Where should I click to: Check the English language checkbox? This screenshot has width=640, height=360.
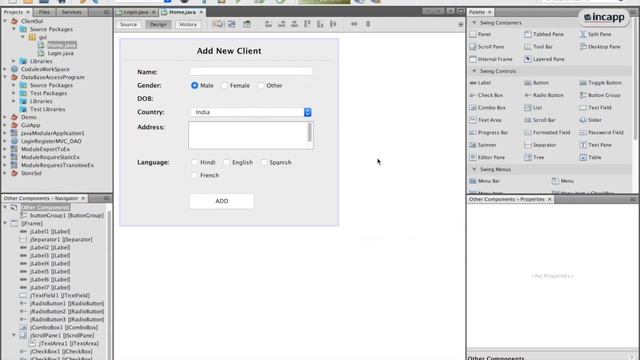click(227, 162)
